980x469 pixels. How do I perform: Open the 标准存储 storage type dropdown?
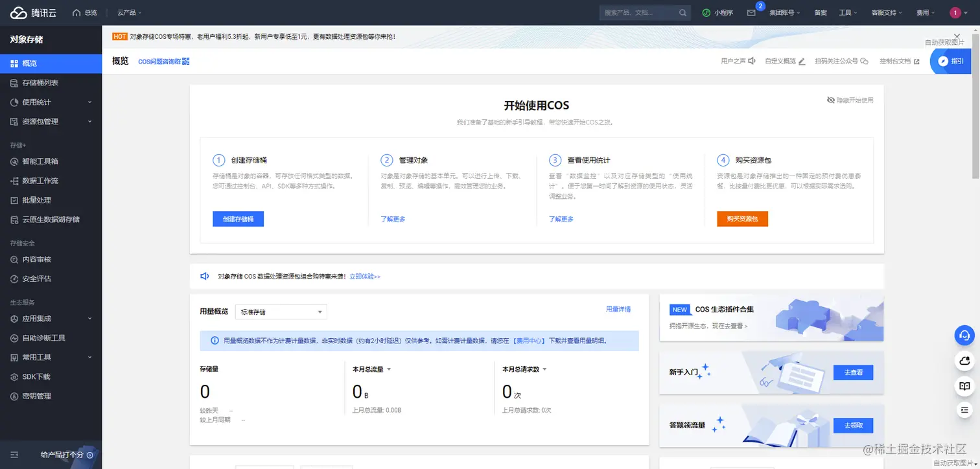281,312
